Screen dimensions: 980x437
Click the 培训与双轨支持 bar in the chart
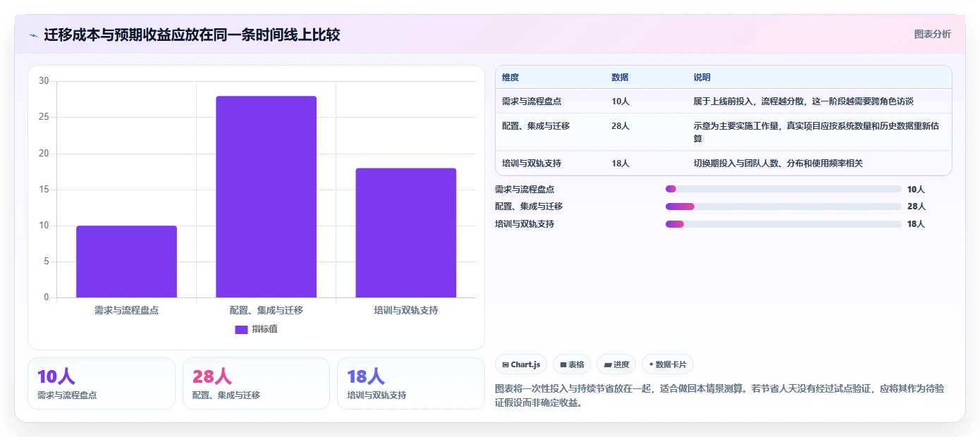point(405,233)
